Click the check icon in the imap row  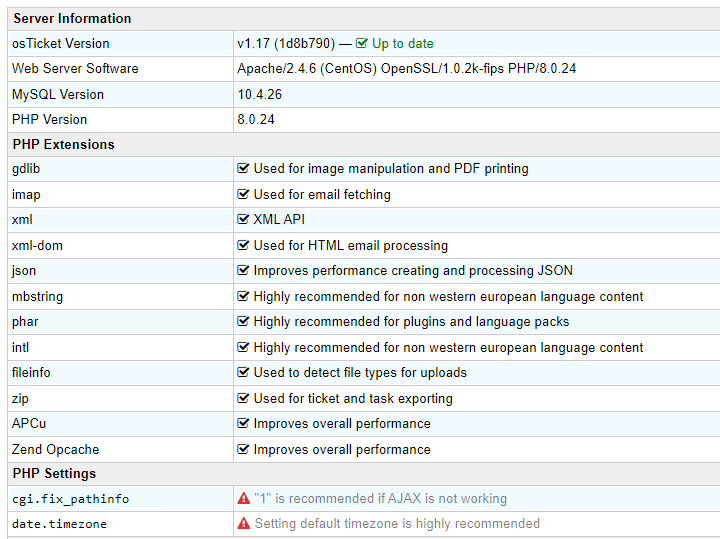point(243,194)
